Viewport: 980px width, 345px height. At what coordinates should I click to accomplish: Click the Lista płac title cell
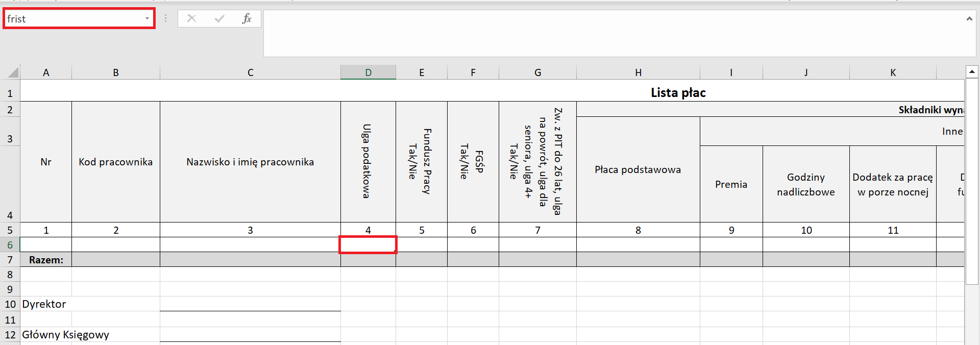tap(678, 93)
